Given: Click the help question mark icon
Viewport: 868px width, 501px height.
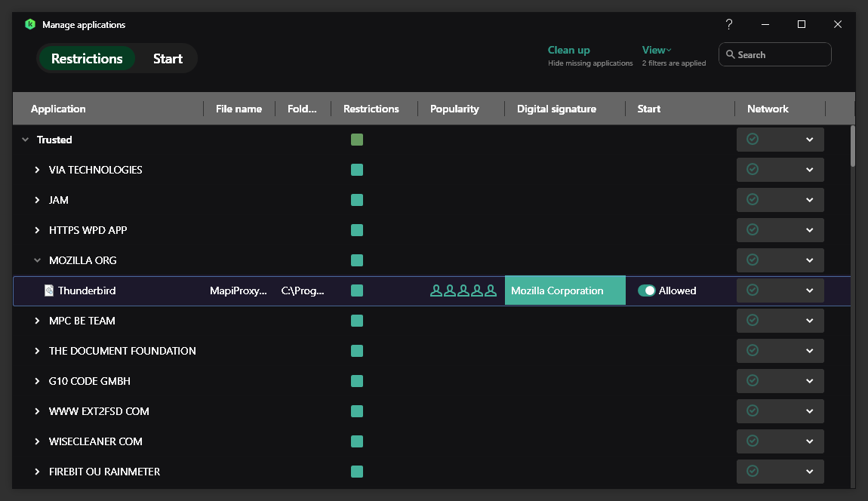Looking at the screenshot, I should [x=728, y=24].
